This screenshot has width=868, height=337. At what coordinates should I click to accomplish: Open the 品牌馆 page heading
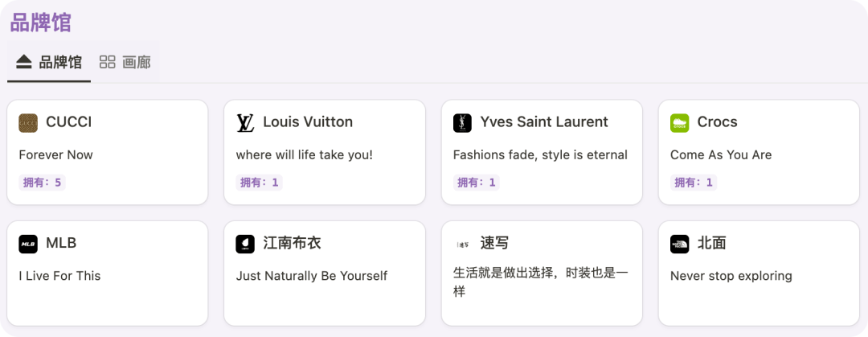point(40,22)
